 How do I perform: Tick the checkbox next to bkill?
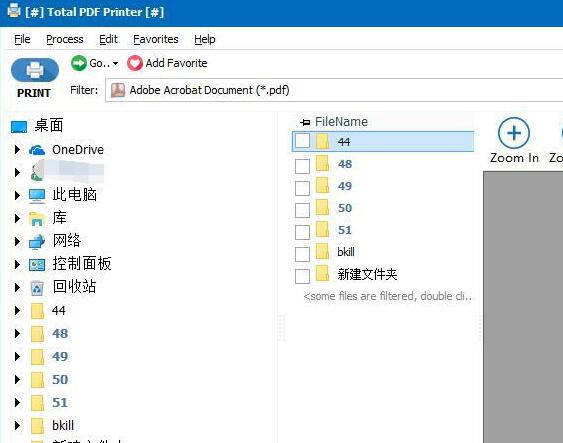(x=302, y=254)
